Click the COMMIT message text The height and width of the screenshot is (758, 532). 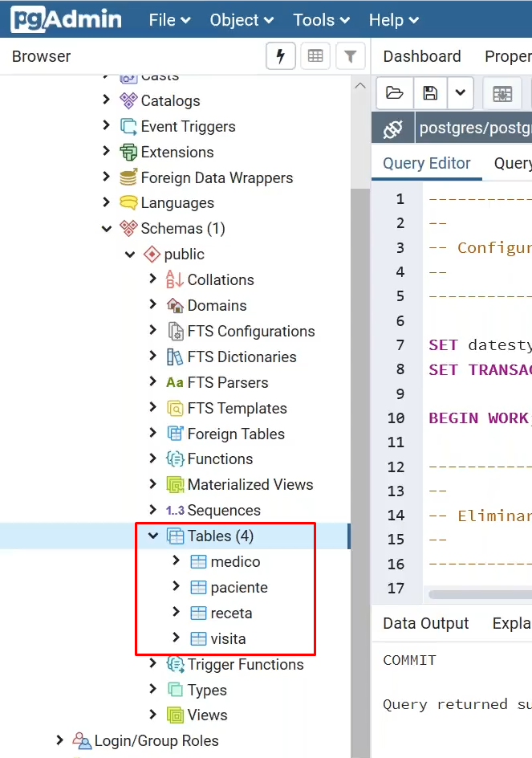pos(409,660)
